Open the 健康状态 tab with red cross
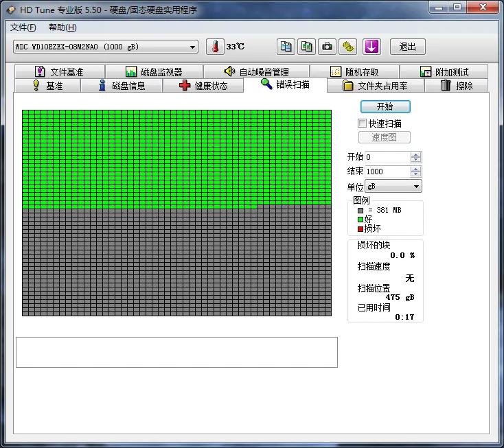This screenshot has height=448, width=504. coord(203,86)
